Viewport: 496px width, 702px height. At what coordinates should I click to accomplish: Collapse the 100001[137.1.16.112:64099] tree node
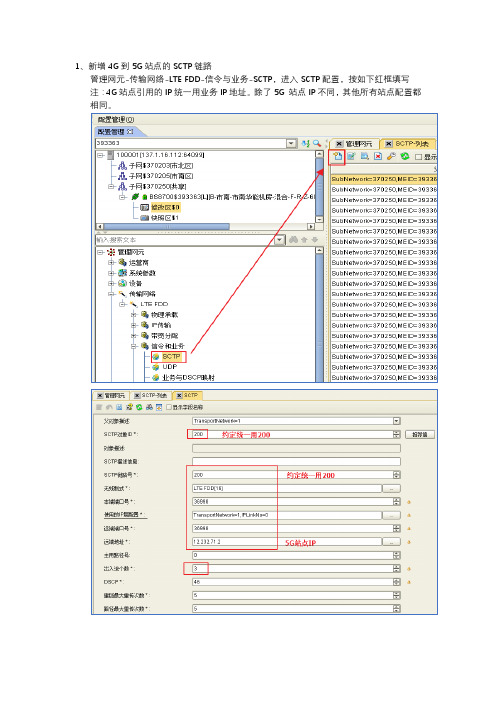coord(101,155)
